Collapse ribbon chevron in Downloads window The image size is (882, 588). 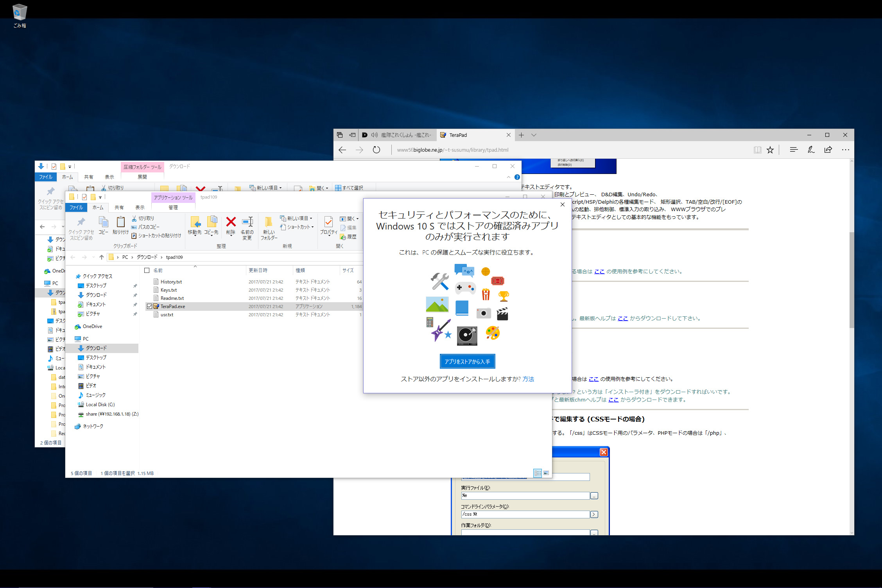coord(508,177)
